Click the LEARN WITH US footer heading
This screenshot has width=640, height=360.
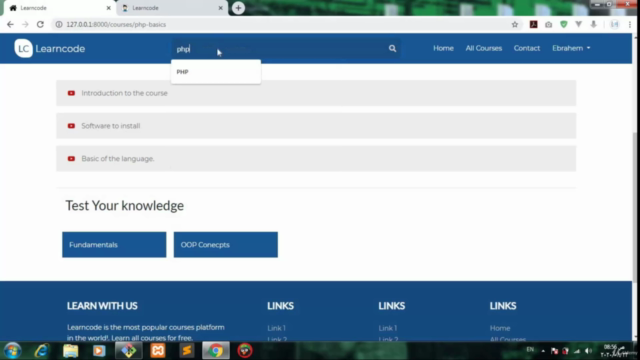102,306
